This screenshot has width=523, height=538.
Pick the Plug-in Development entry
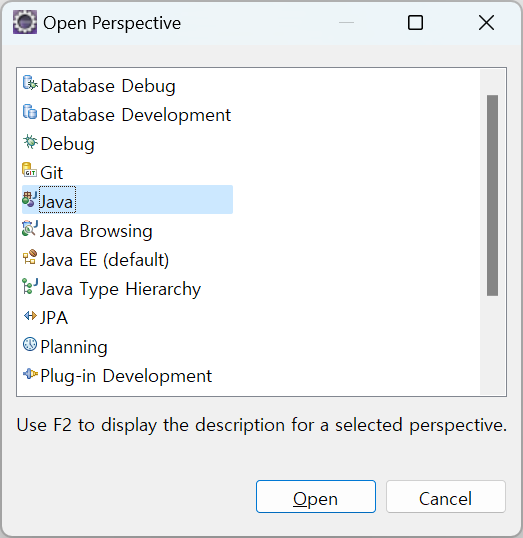tap(117, 376)
